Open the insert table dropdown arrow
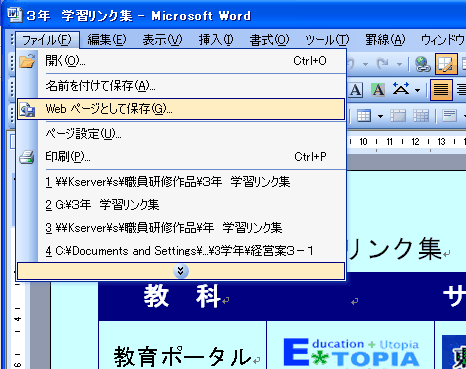The height and width of the screenshot is (369, 466). pos(380,116)
